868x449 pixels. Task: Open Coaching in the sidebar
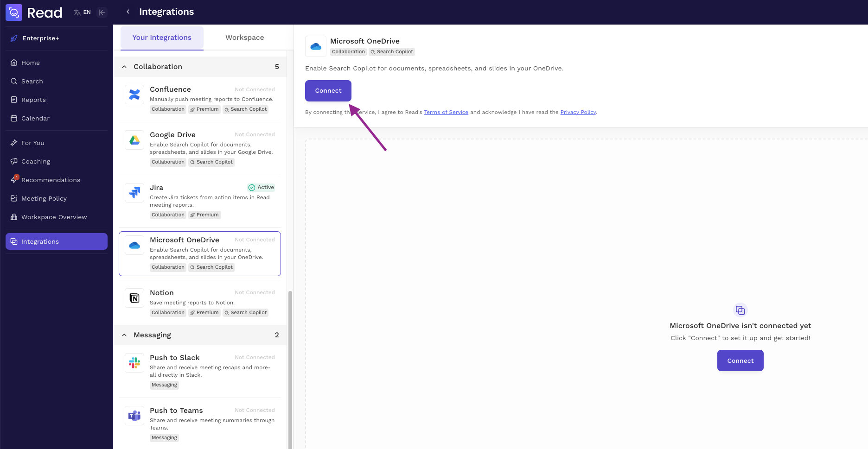click(57, 161)
